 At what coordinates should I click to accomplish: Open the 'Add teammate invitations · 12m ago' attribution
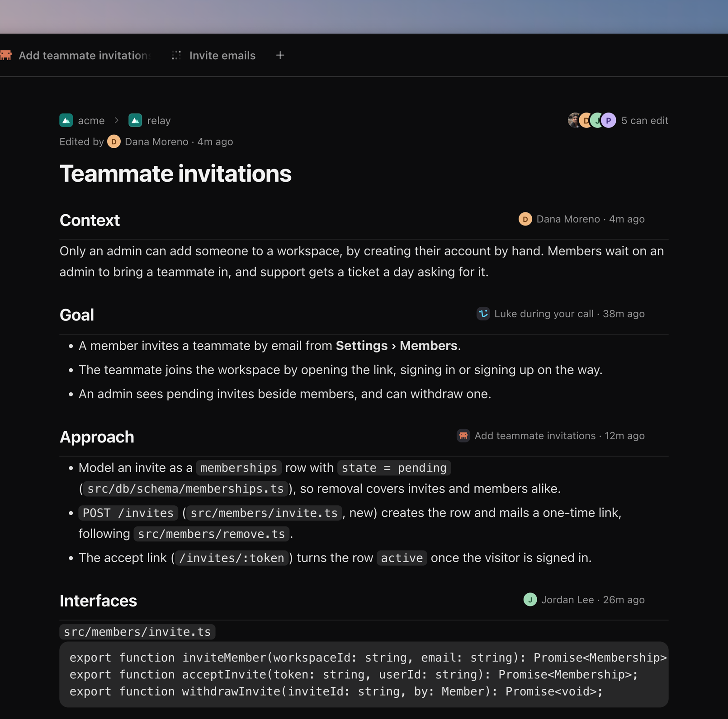tap(551, 436)
